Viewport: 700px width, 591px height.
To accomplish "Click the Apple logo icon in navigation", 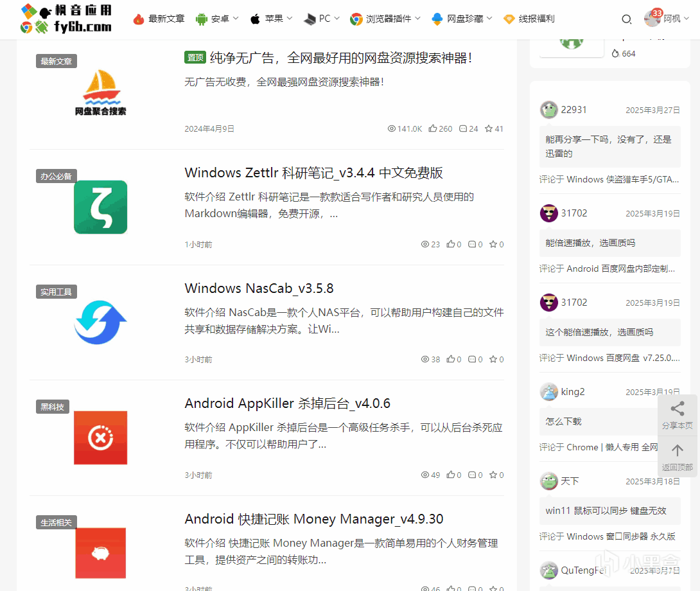I will pyautogui.click(x=256, y=19).
